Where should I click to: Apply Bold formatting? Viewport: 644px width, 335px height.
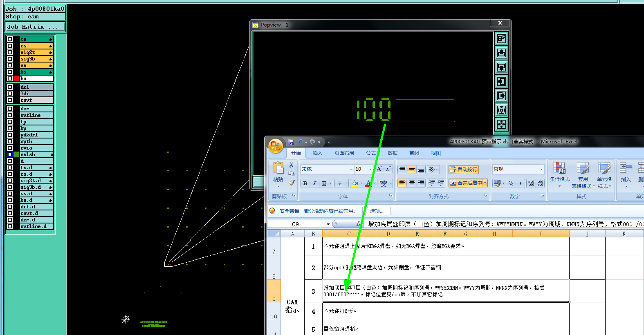[305, 183]
